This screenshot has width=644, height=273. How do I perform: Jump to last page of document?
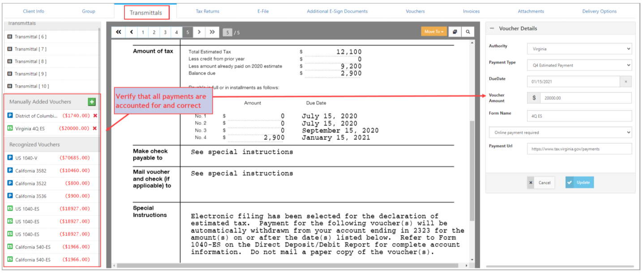pyautogui.click(x=212, y=32)
